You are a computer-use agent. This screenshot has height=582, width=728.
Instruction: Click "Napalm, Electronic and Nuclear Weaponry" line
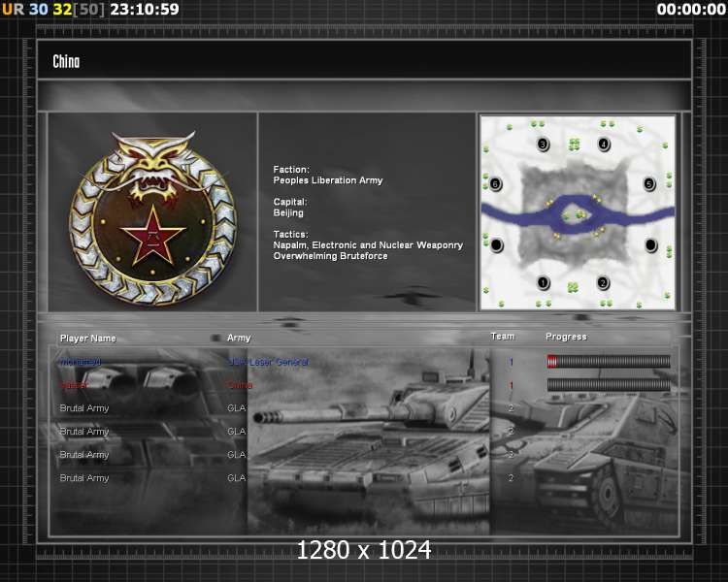coord(368,245)
